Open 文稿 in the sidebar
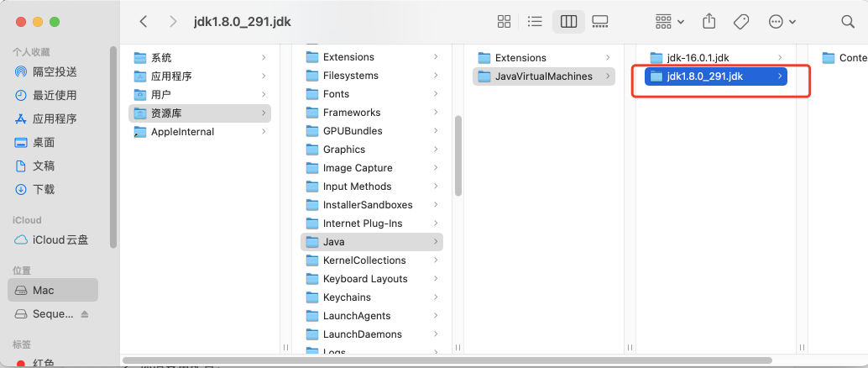 coord(55,166)
